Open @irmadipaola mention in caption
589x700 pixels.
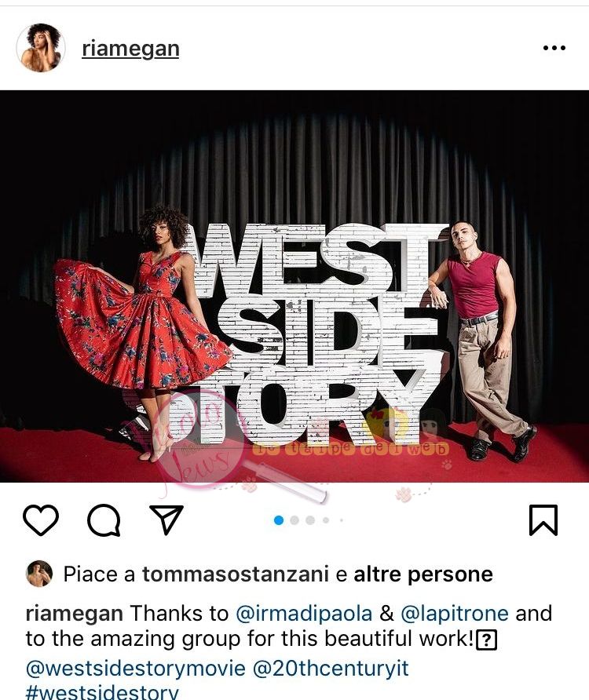304,614
